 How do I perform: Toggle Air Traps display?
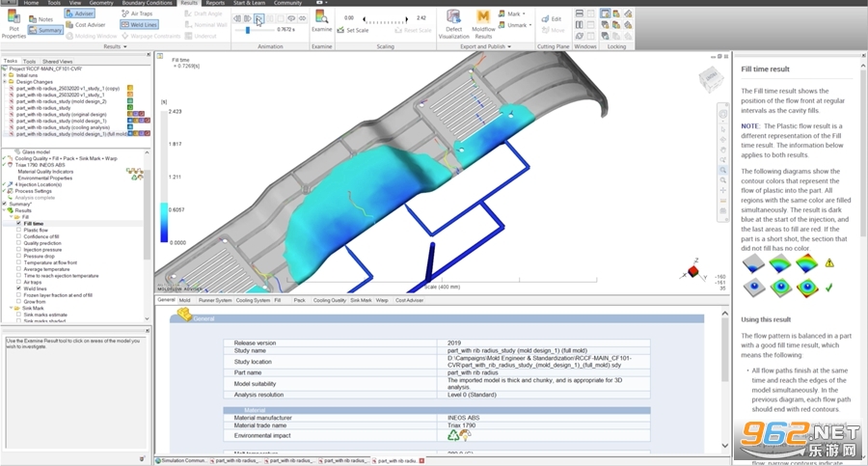point(137,14)
